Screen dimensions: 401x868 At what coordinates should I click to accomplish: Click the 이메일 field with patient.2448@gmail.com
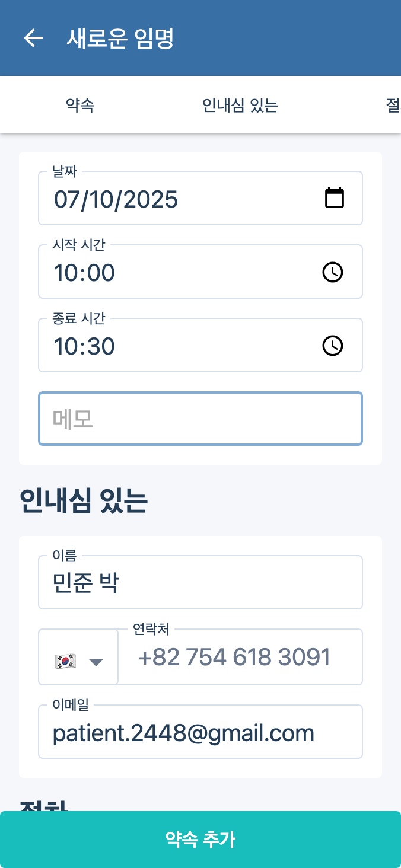coord(200,733)
